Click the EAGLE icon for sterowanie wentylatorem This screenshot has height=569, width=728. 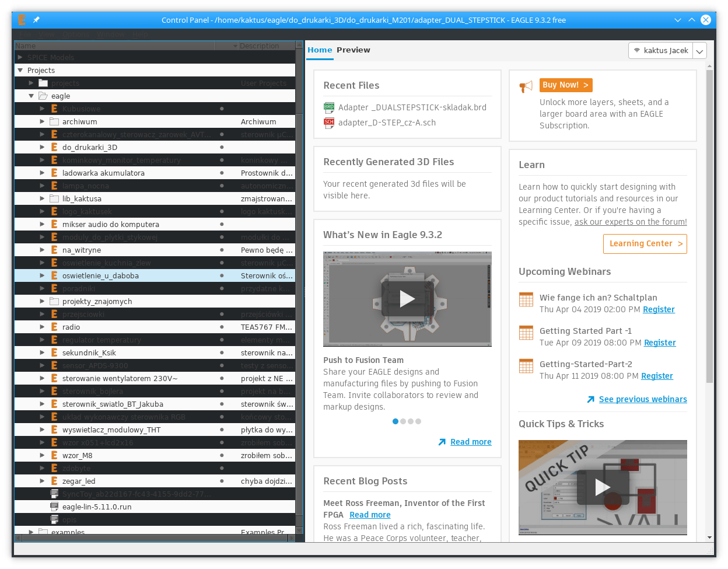point(54,379)
